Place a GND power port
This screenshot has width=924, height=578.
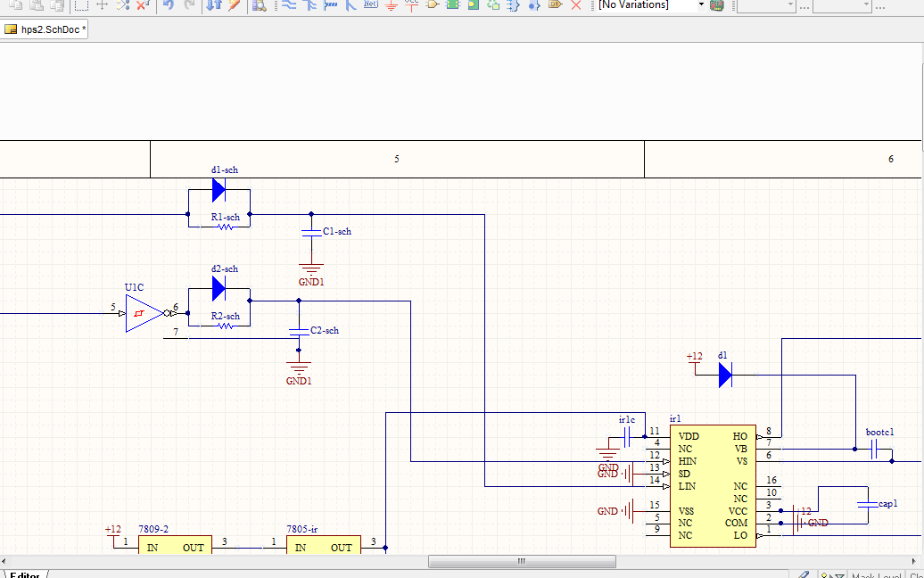point(392,5)
